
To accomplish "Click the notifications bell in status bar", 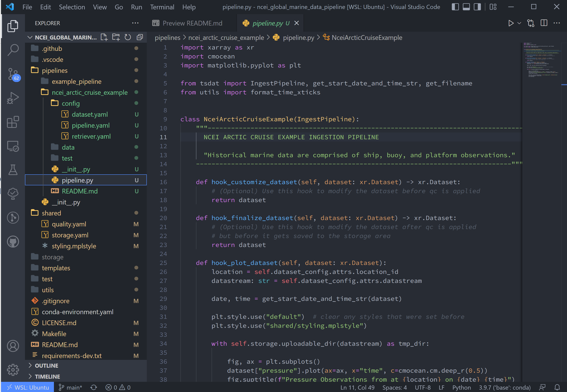I will 557,388.
